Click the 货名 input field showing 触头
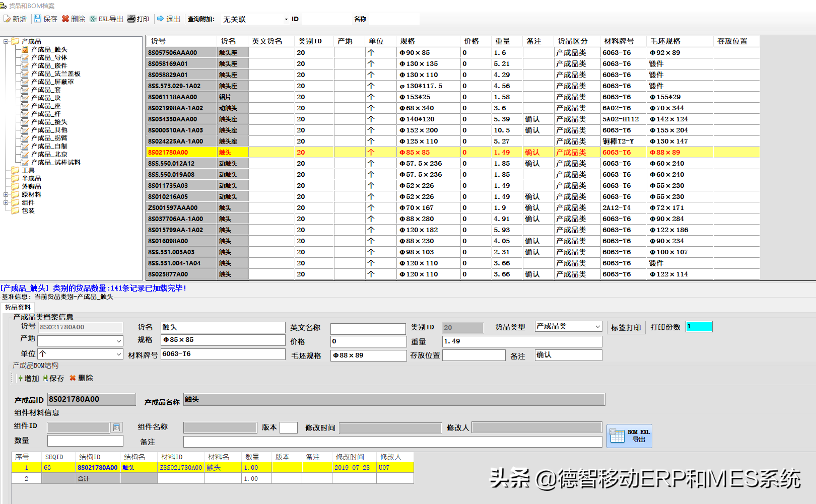 (223, 327)
